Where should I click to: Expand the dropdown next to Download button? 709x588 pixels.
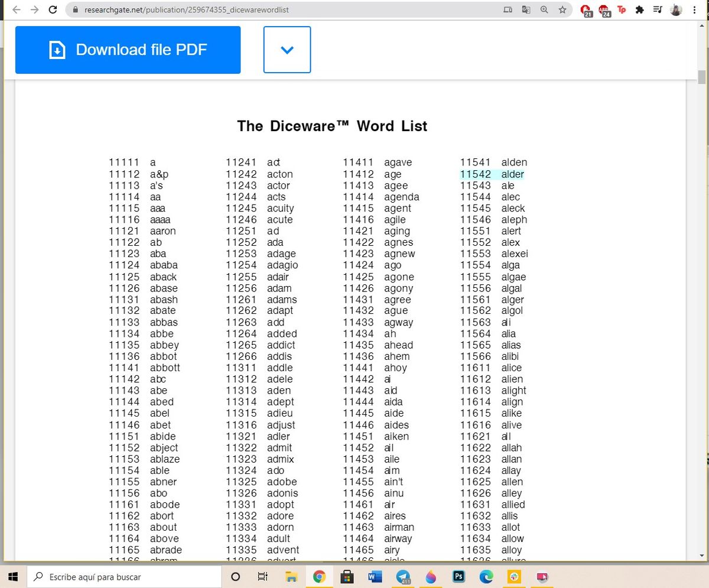[287, 50]
